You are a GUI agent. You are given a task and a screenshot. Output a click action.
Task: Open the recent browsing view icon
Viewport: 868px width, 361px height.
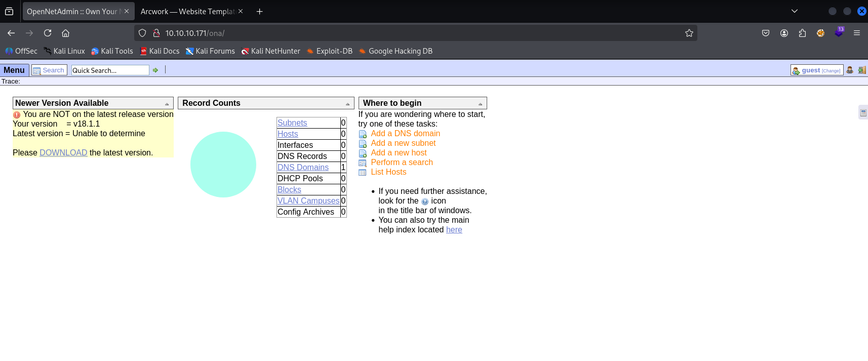pos(9,11)
